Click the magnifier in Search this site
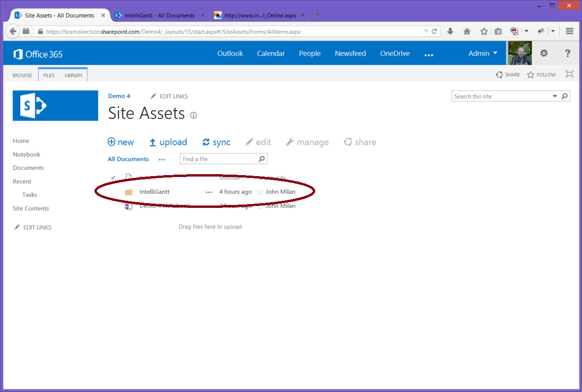Image resolution: width=582 pixels, height=392 pixels. click(564, 96)
